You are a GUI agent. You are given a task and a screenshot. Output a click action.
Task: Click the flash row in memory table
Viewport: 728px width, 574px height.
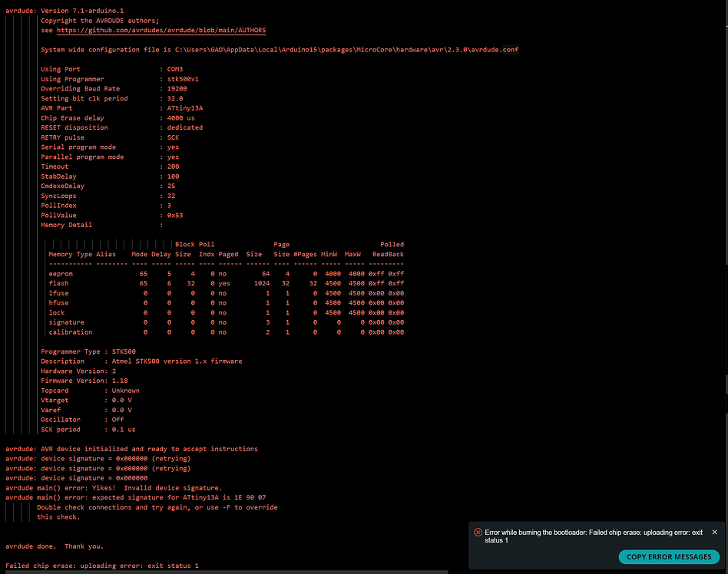pos(226,283)
